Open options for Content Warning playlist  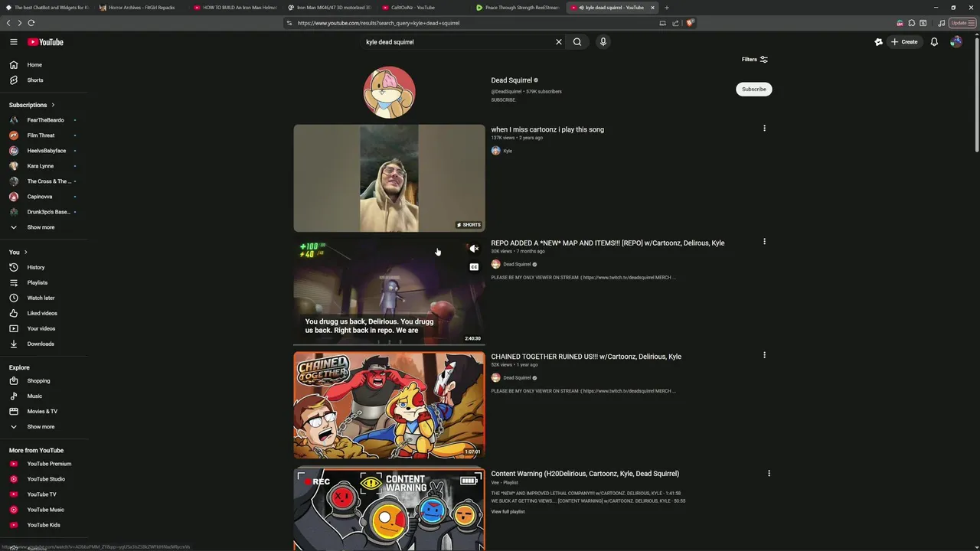pyautogui.click(x=769, y=473)
